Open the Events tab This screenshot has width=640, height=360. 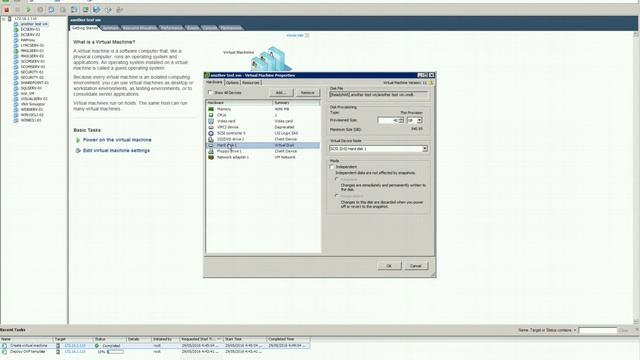[193, 28]
